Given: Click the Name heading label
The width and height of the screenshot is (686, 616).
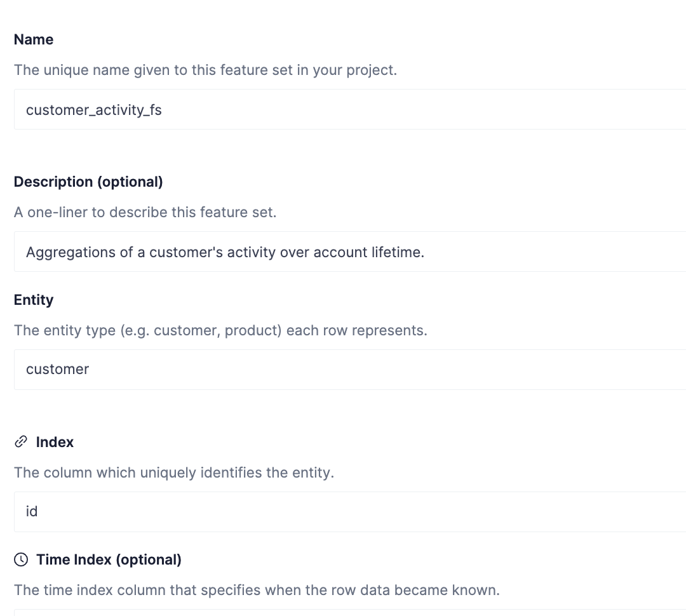Looking at the screenshot, I should point(34,39).
